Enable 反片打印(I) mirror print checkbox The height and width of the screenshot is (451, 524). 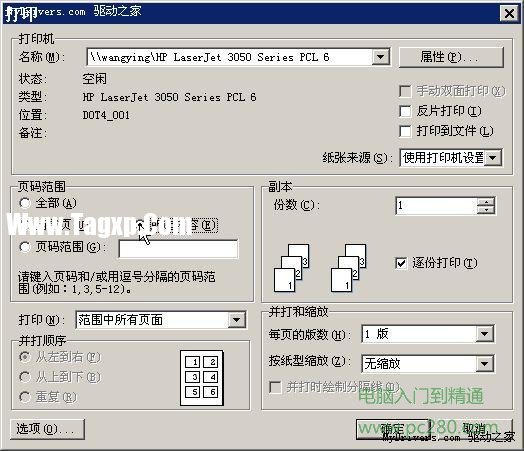coord(405,111)
